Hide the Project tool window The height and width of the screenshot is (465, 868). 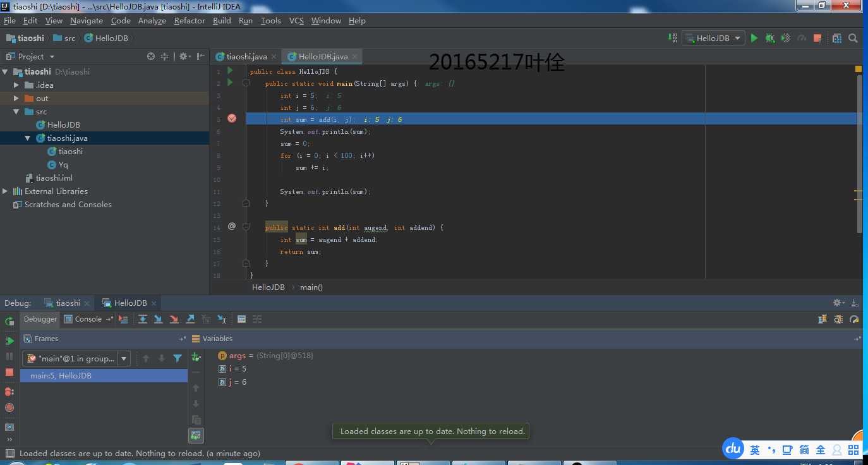pyautogui.click(x=201, y=56)
